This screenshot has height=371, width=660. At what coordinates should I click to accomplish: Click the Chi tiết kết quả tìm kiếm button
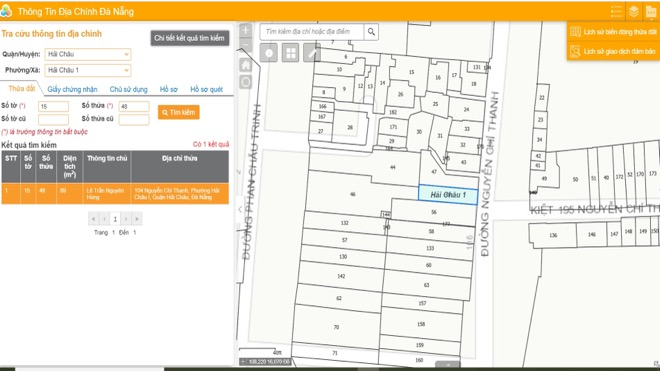coord(190,38)
